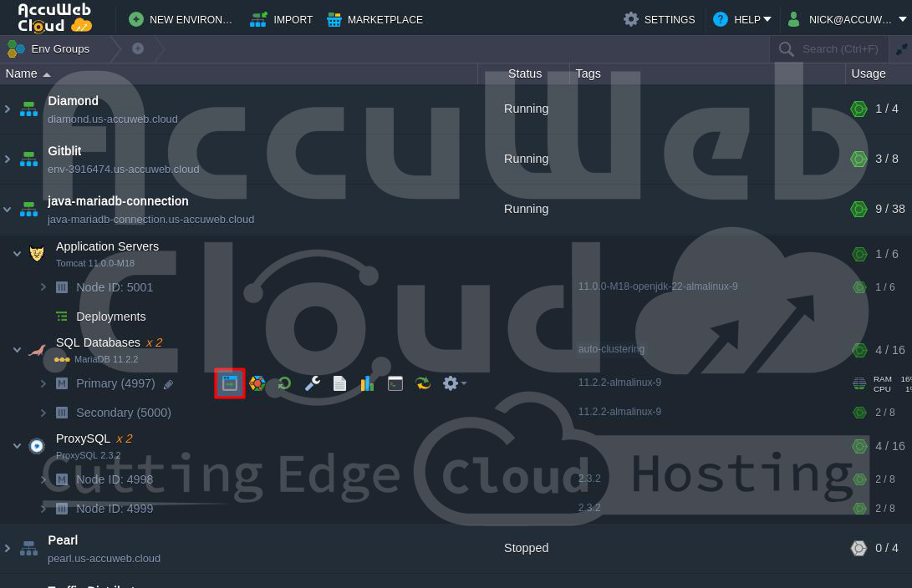
Task: Click the auto-clustering yellow dots badge
Action: pyautogui.click(x=62, y=360)
